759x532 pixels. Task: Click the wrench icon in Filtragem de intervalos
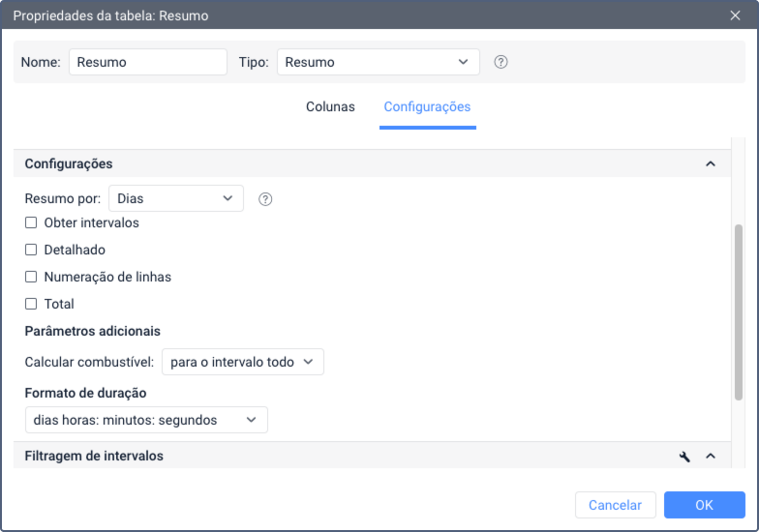tap(684, 457)
